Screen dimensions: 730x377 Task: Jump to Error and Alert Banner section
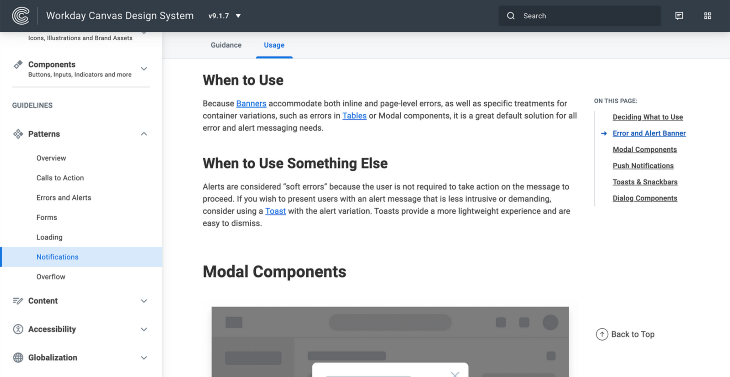(x=649, y=134)
